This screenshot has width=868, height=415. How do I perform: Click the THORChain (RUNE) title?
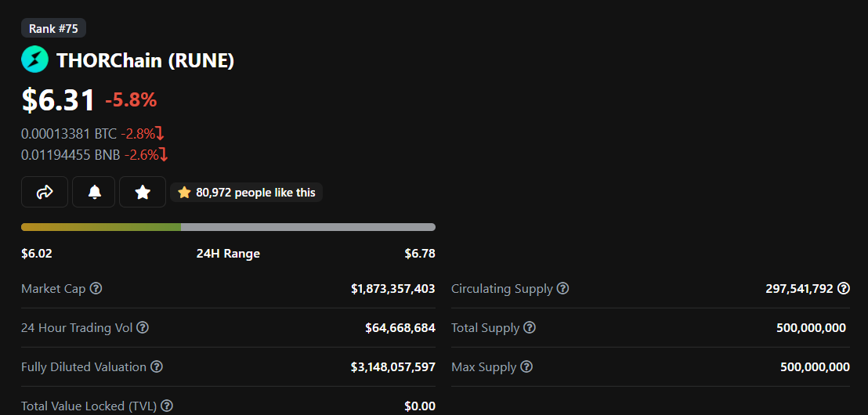point(145,60)
